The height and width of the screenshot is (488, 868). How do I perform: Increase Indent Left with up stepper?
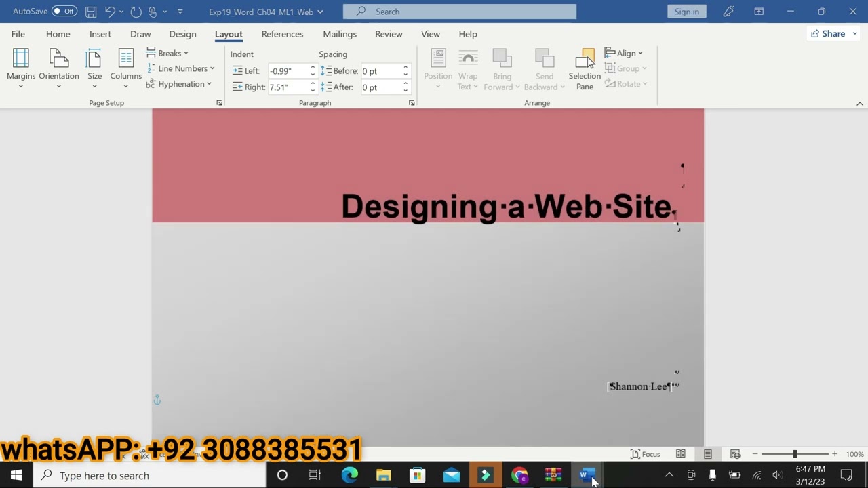313,68
